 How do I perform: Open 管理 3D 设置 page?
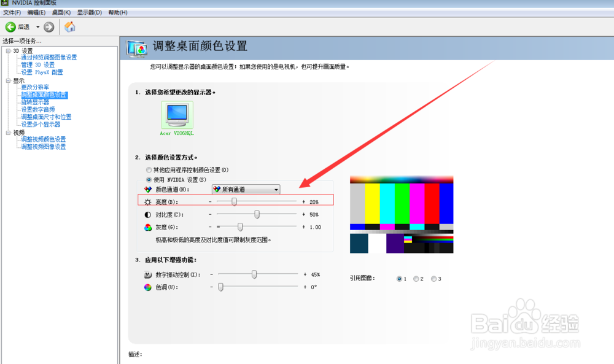[x=37, y=65]
